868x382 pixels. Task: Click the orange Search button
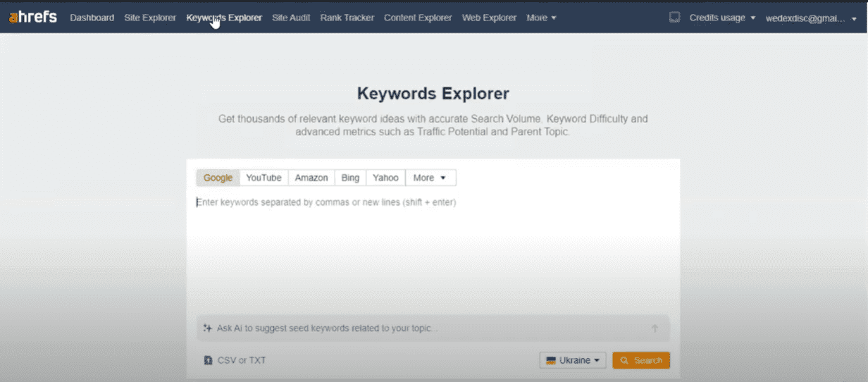coord(641,360)
